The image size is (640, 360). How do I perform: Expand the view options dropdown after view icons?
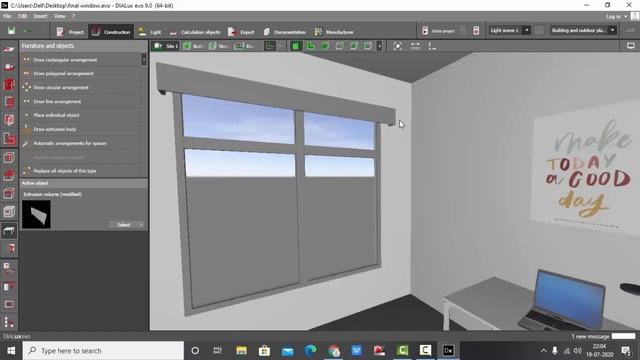(379, 46)
